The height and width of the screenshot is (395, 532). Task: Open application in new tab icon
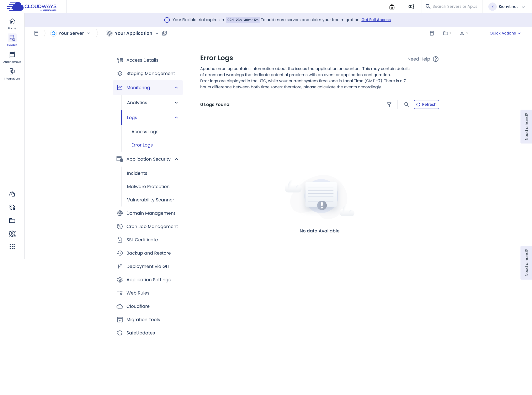pyautogui.click(x=164, y=33)
